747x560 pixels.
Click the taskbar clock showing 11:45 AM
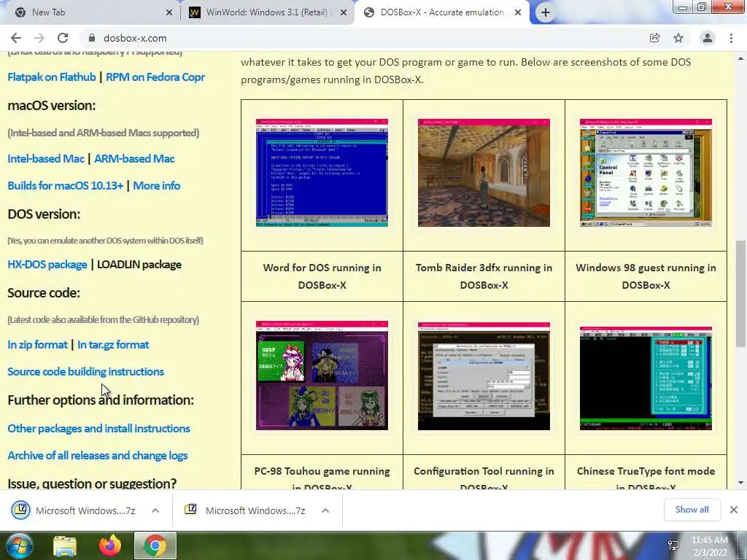tap(710, 546)
